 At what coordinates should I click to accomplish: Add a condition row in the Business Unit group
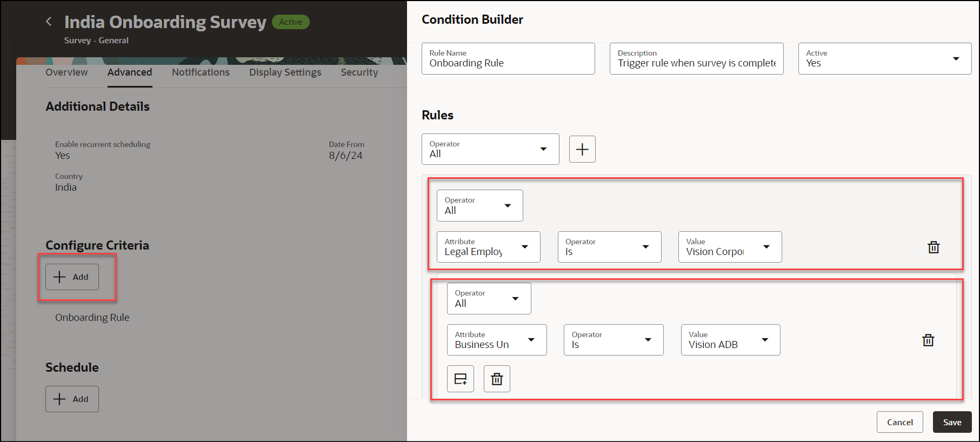(x=461, y=379)
